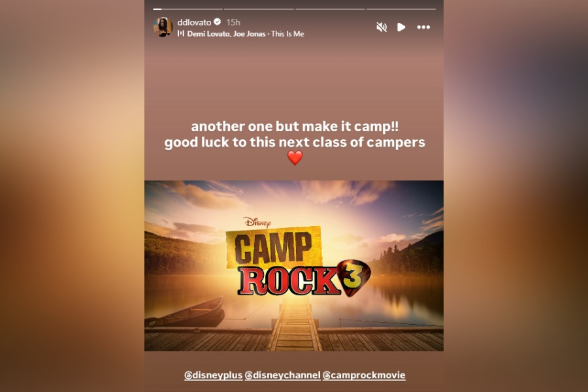This screenshot has width=588, height=392.
Task: Open the three-dot more options menu
Action: (x=423, y=27)
